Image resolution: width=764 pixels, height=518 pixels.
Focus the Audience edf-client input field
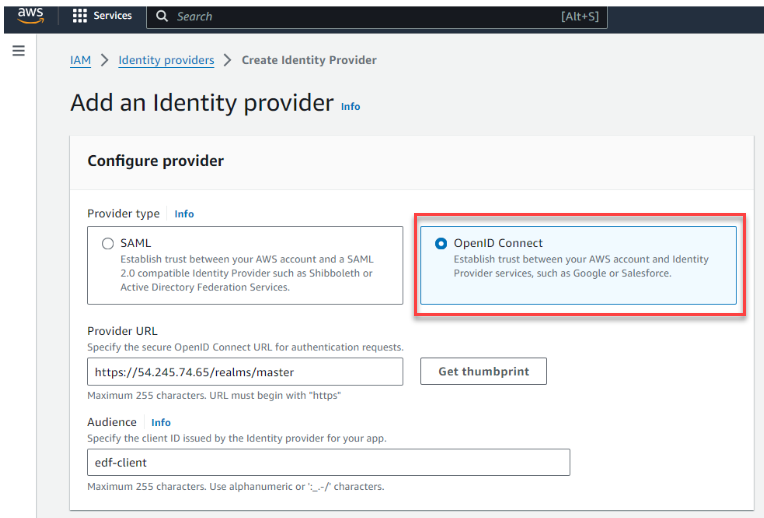click(x=328, y=462)
